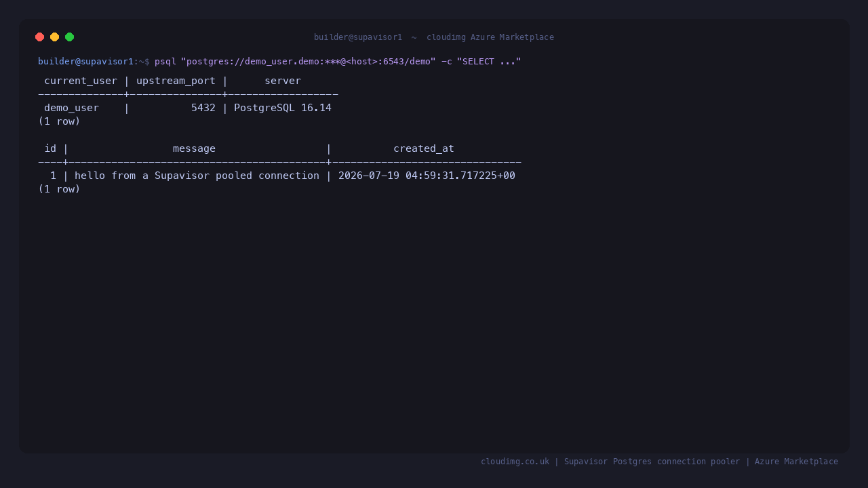
Task: Click the postgres connection string argument
Action: (309, 62)
